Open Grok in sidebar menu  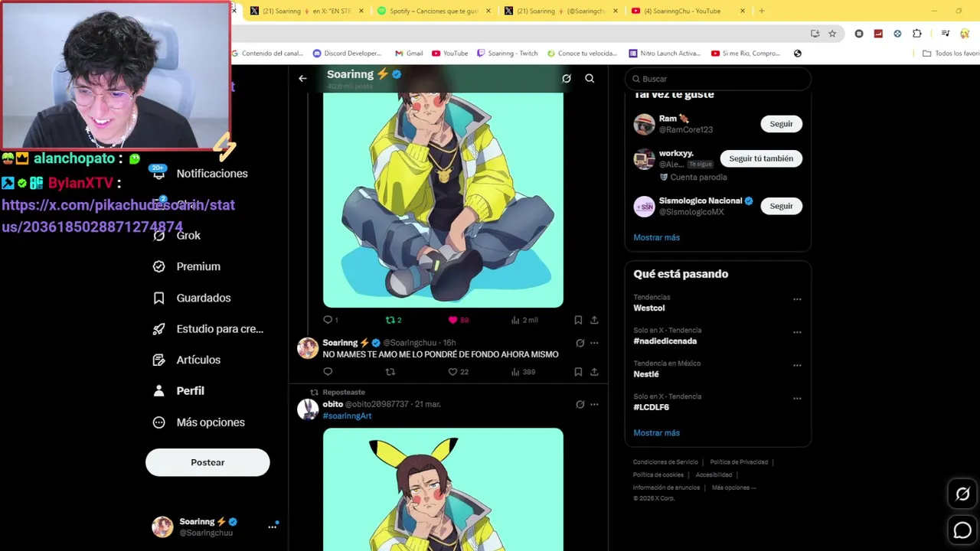point(177,236)
